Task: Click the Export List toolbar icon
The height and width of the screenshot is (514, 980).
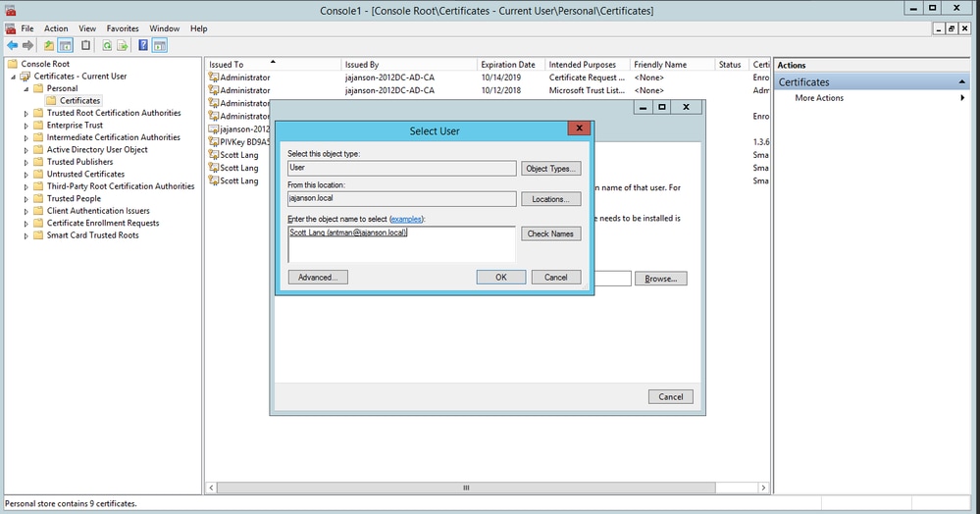Action: tap(123, 45)
